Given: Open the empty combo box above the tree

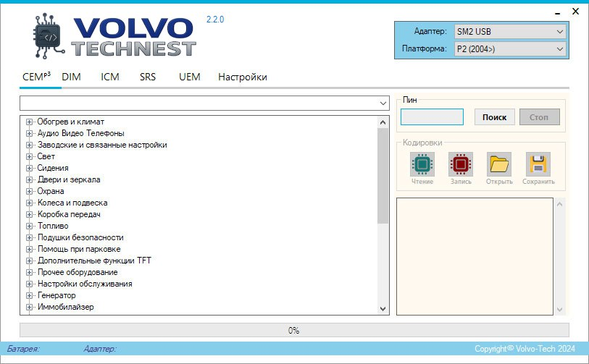Looking at the screenshot, I should (x=204, y=103).
